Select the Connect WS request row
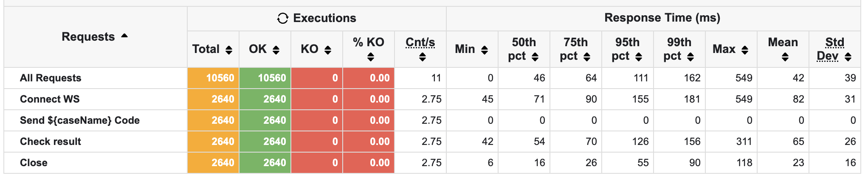The height and width of the screenshot is (178, 868). pos(50,99)
